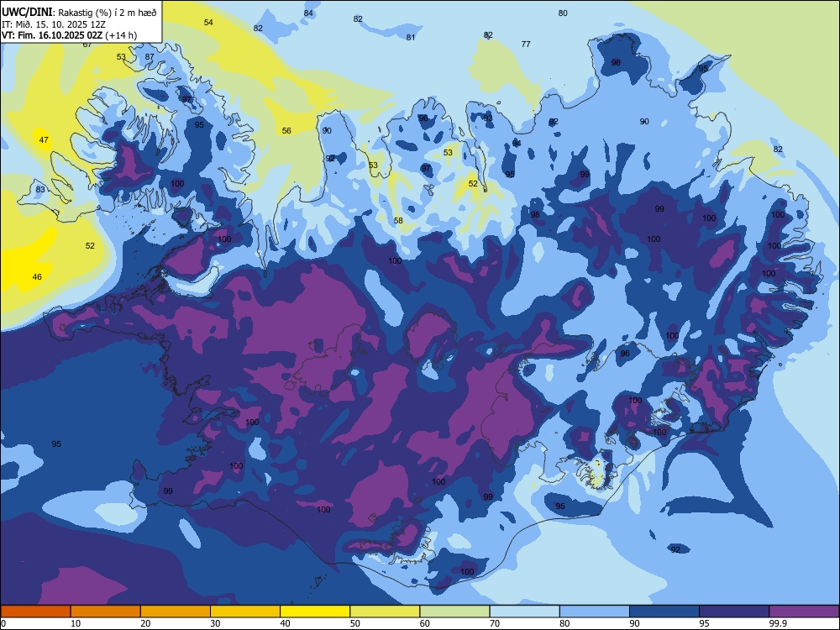
Task: Click the navy 95–99.9 legend swatch
Action: pos(734,612)
